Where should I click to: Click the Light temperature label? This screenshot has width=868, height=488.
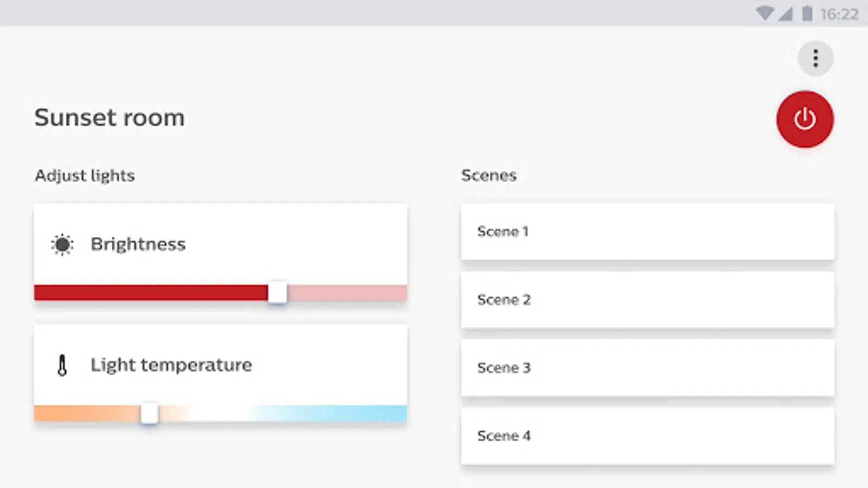[x=171, y=365]
